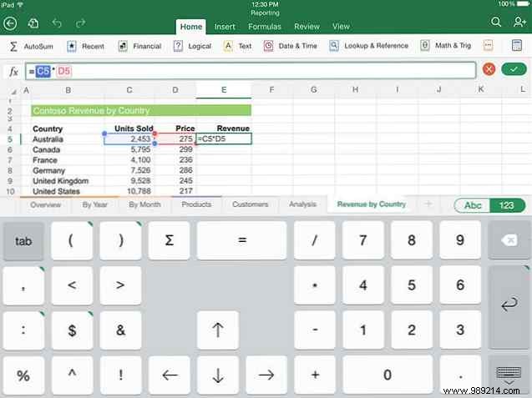Switch to the Overview sheet
The image size is (532, 398).
[45, 204]
